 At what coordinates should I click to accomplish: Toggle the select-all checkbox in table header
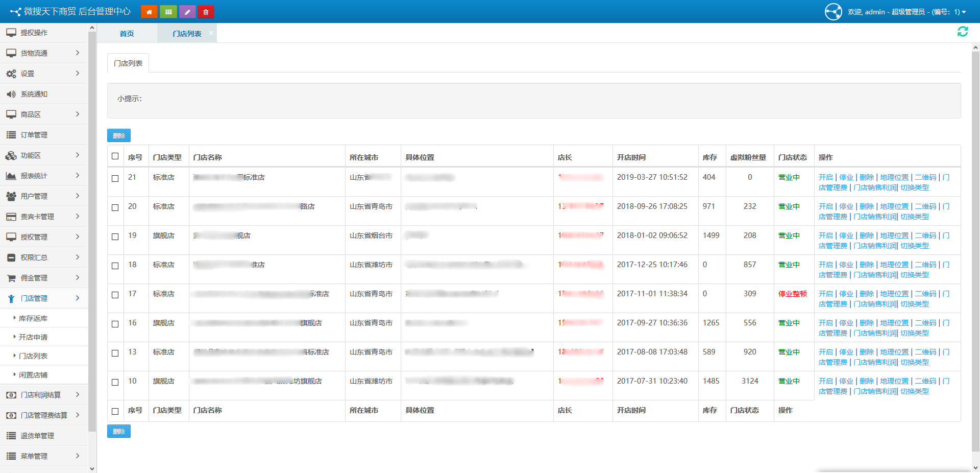point(115,156)
